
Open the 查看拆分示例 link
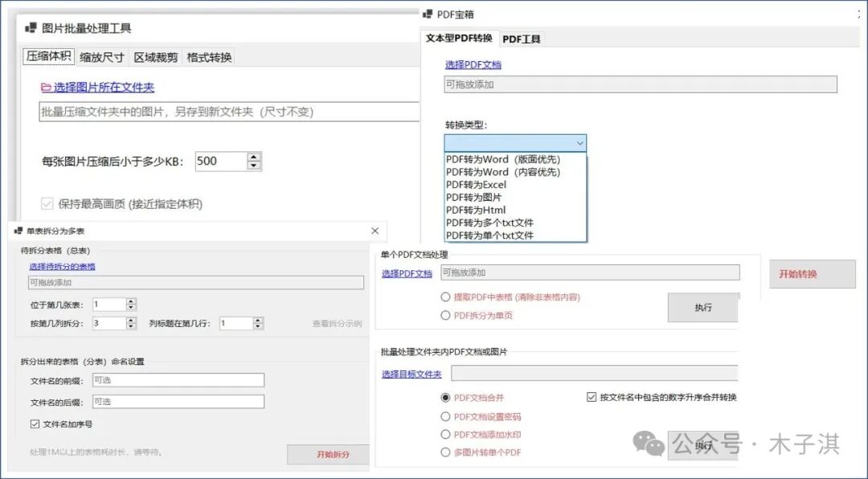[x=337, y=322]
